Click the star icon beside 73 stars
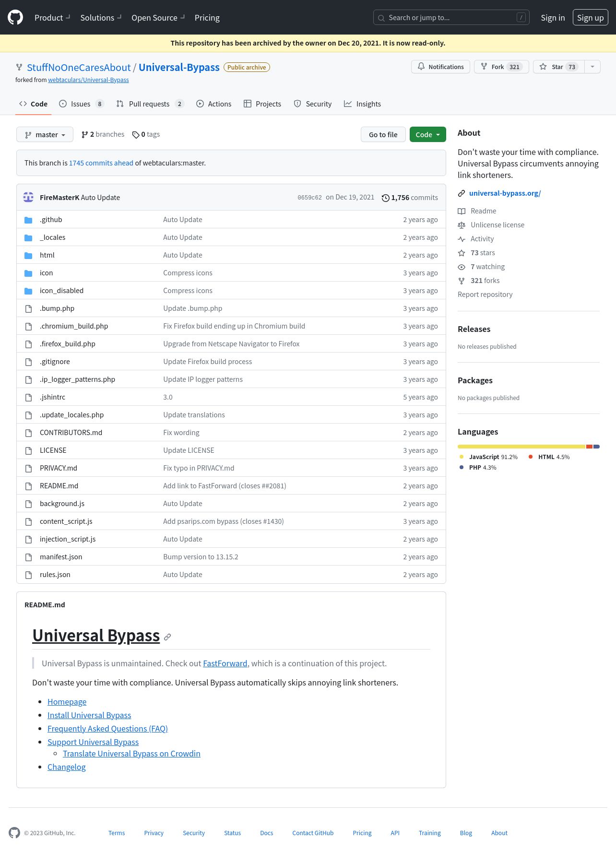This screenshot has height=862, width=616. click(x=462, y=253)
